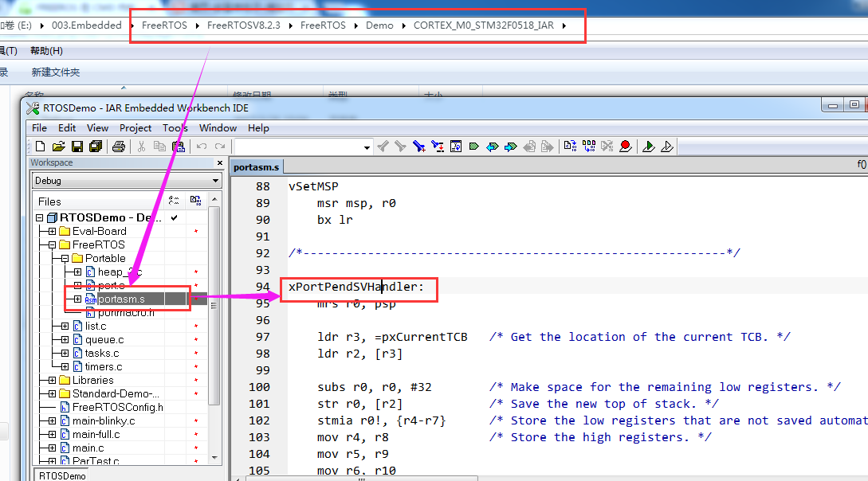Toggle a breakpoint with the red icon
Image resolution: width=868 pixels, height=481 pixels.
click(x=626, y=147)
